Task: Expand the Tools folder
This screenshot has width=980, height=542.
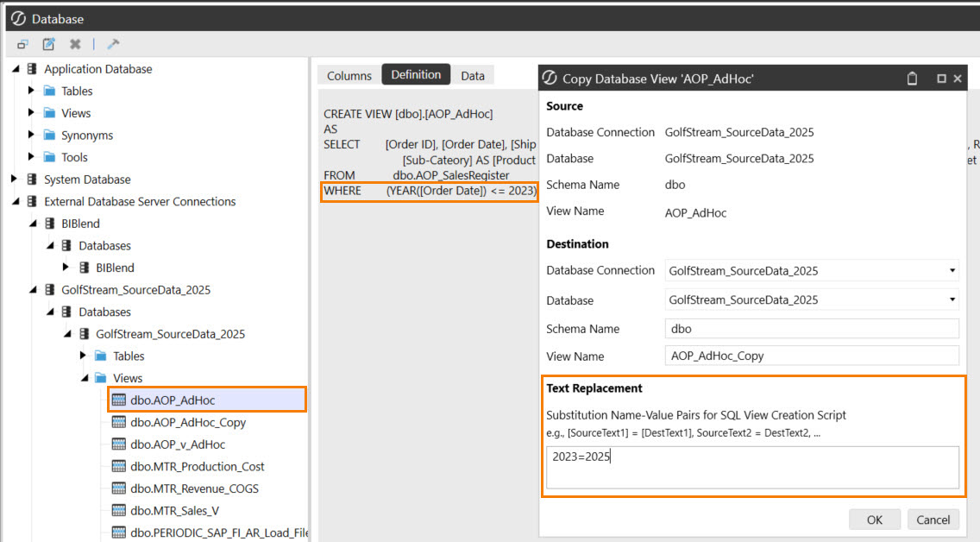Action: (x=31, y=156)
